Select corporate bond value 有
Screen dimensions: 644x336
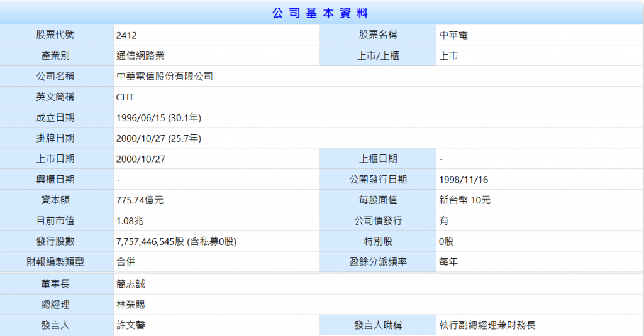[443, 220]
